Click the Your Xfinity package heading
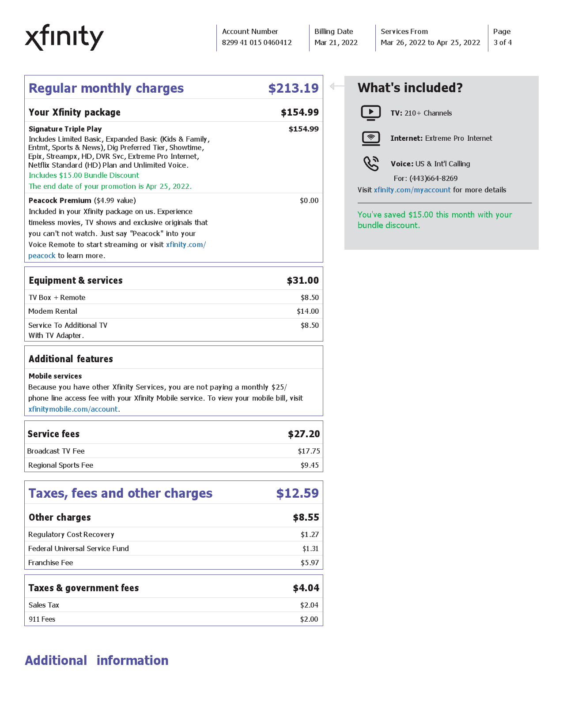The height and width of the screenshot is (728, 563). click(75, 112)
